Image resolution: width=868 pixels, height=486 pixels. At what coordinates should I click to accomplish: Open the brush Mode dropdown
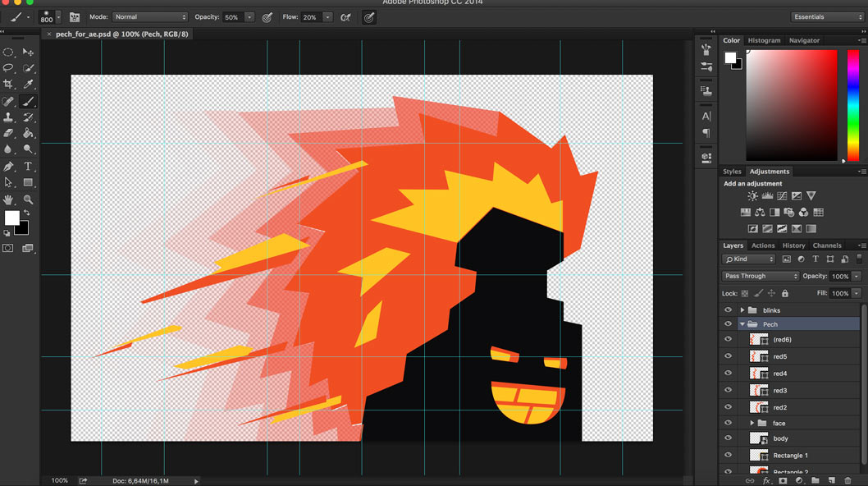[x=150, y=17]
